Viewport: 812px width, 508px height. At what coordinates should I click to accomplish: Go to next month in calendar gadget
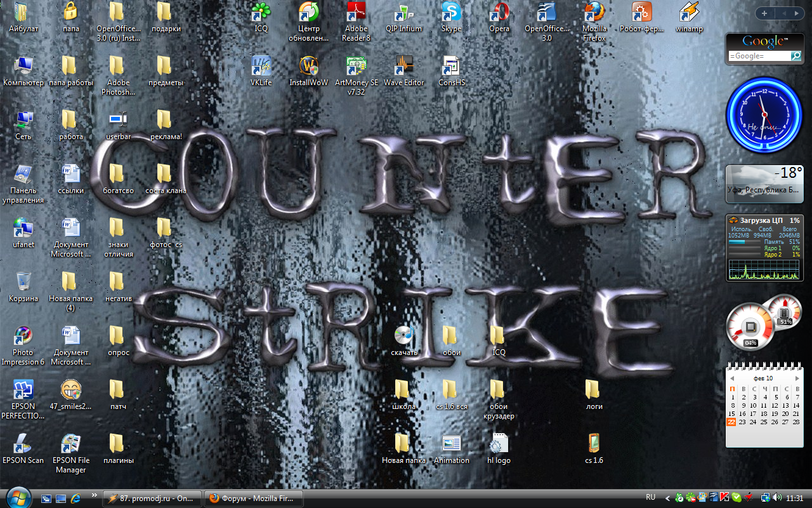click(x=797, y=378)
